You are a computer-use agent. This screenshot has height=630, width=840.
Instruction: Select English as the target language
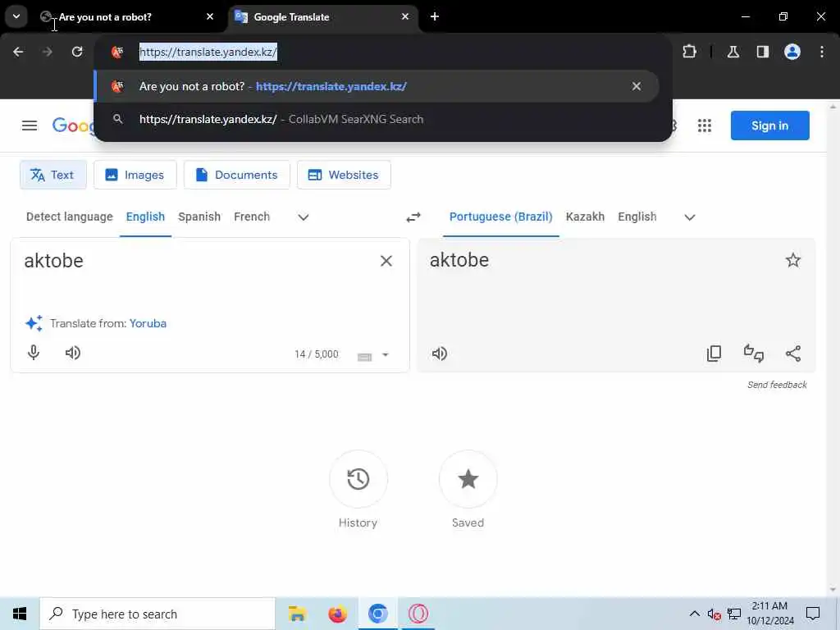pyautogui.click(x=637, y=217)
